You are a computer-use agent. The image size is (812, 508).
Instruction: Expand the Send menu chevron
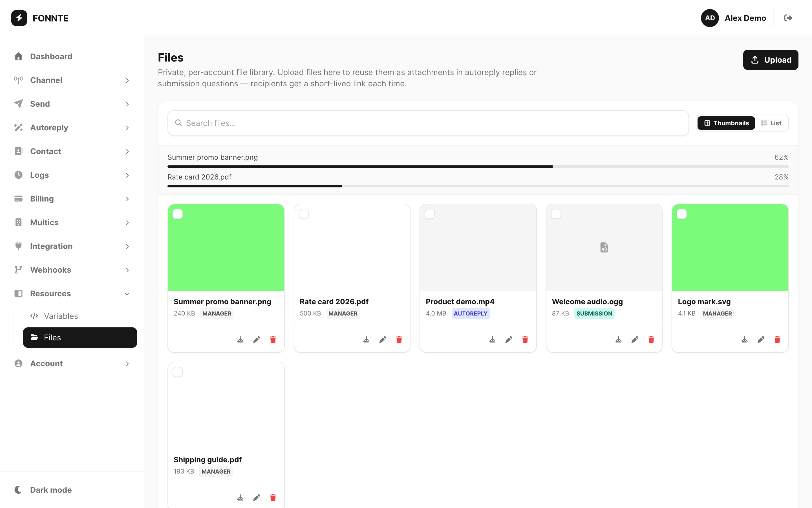tap(127, 104)
